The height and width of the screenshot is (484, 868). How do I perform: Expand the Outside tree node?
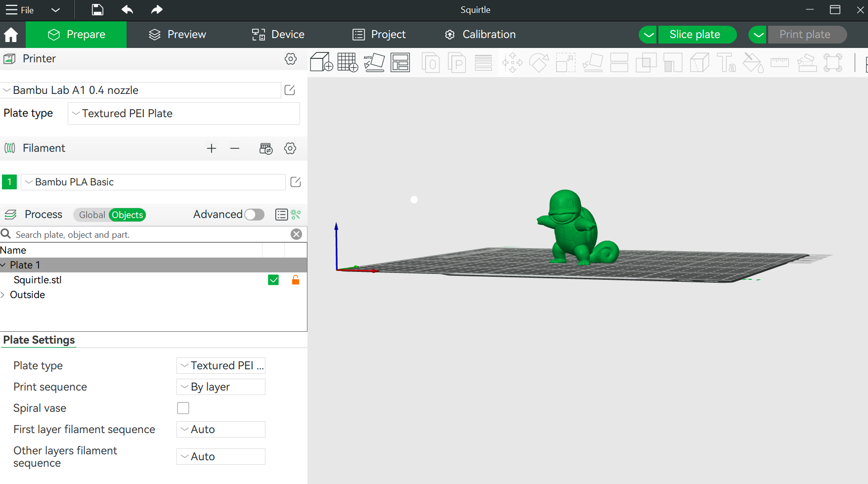pyautogui.click(x=3, y=295)
